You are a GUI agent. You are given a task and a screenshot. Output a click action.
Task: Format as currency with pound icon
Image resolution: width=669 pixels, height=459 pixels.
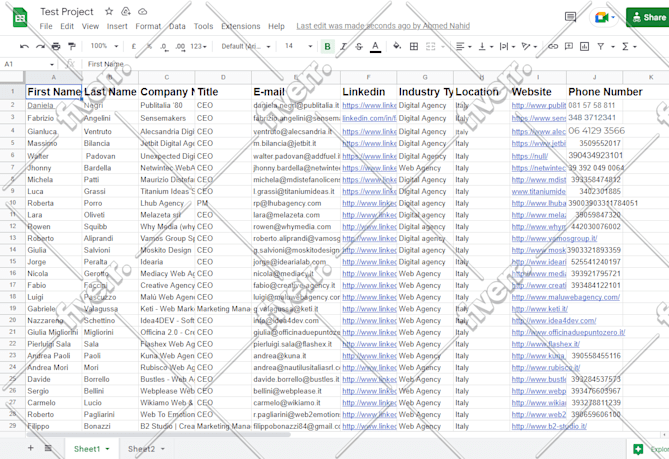click(x=134, y=46)
